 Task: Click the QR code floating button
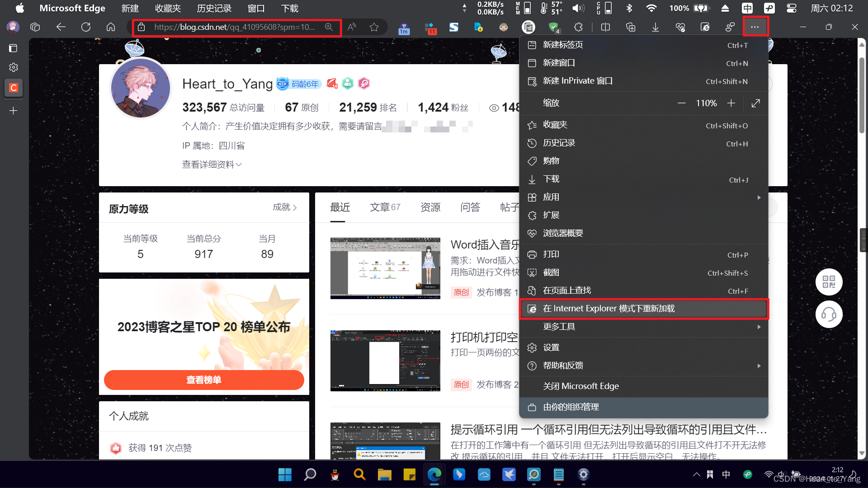point(829,282)
